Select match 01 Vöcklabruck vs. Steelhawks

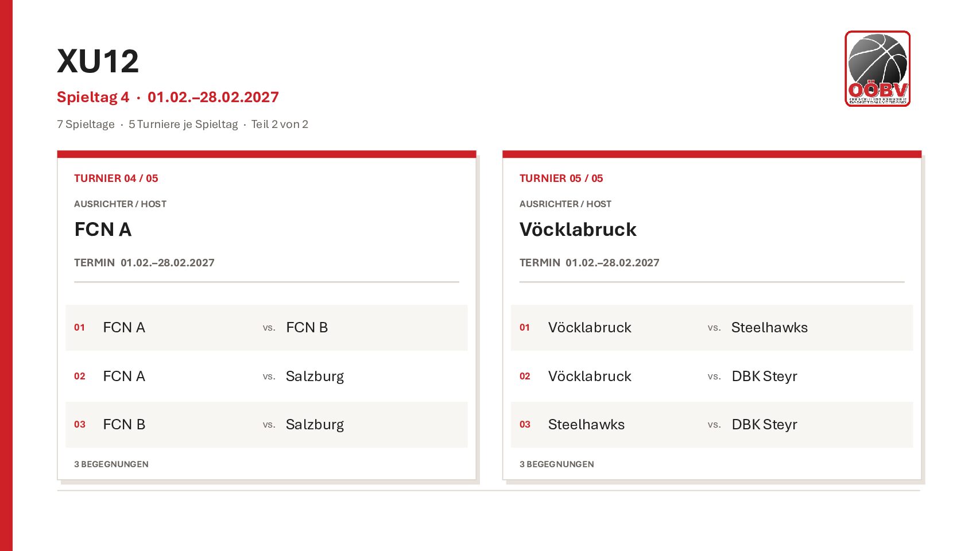tap(712, 328)
